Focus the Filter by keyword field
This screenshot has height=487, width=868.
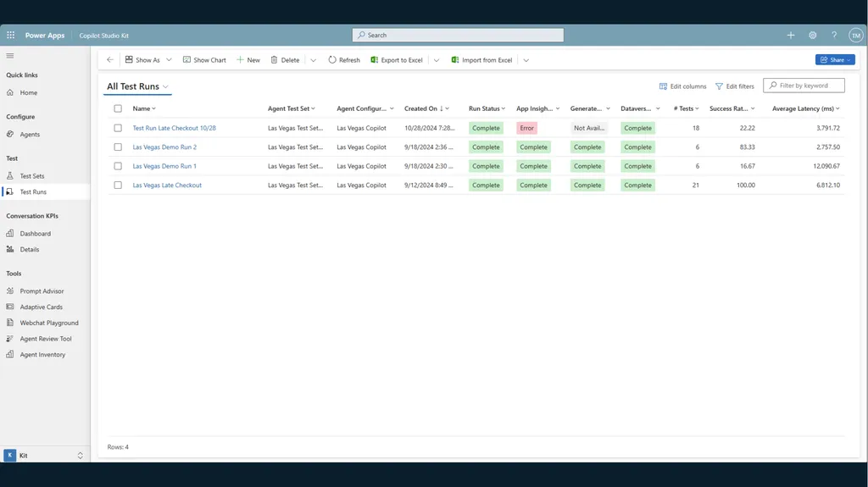(804, 86)
